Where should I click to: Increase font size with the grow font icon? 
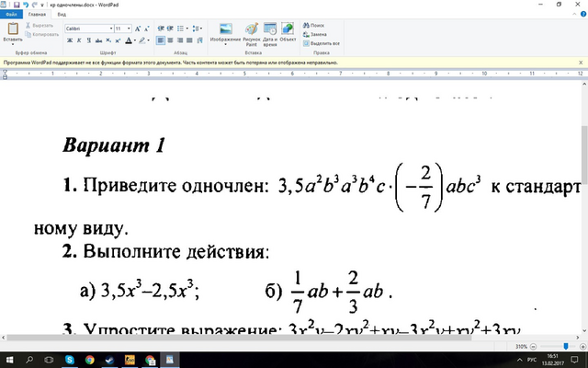pos(138,29)
